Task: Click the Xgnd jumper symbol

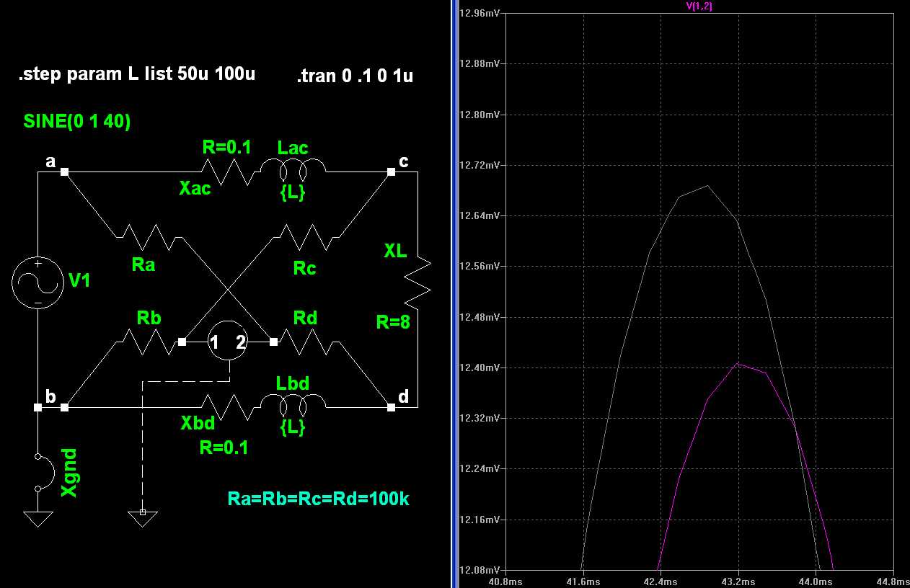Action: [x=45, y=472]
